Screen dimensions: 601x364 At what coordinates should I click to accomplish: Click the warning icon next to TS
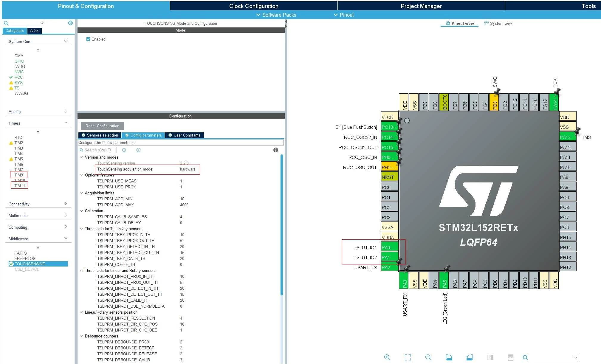point(11,88)
